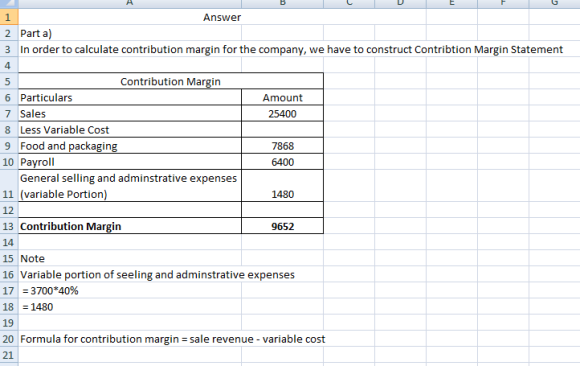This screenshot has width=580, height=366.
Task: Select the 'Note' cell
Action: (x=130, y=258)
